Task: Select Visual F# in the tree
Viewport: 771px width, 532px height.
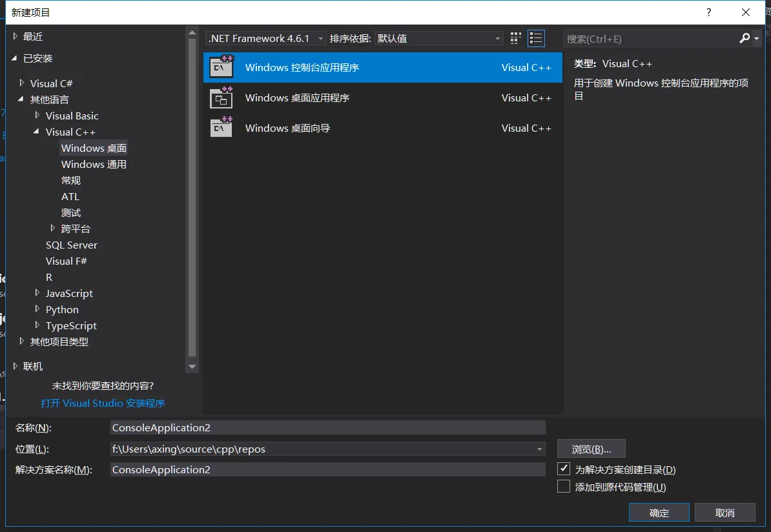Action: [x=66, y=261]
